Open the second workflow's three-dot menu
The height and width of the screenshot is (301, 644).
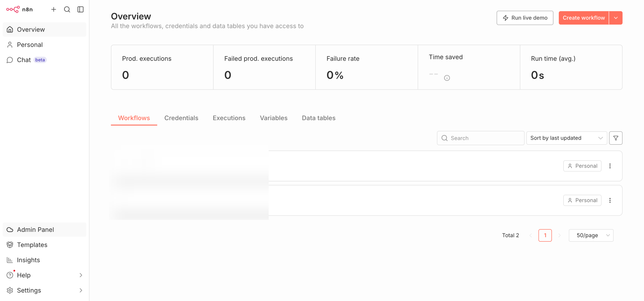(610, 200)
